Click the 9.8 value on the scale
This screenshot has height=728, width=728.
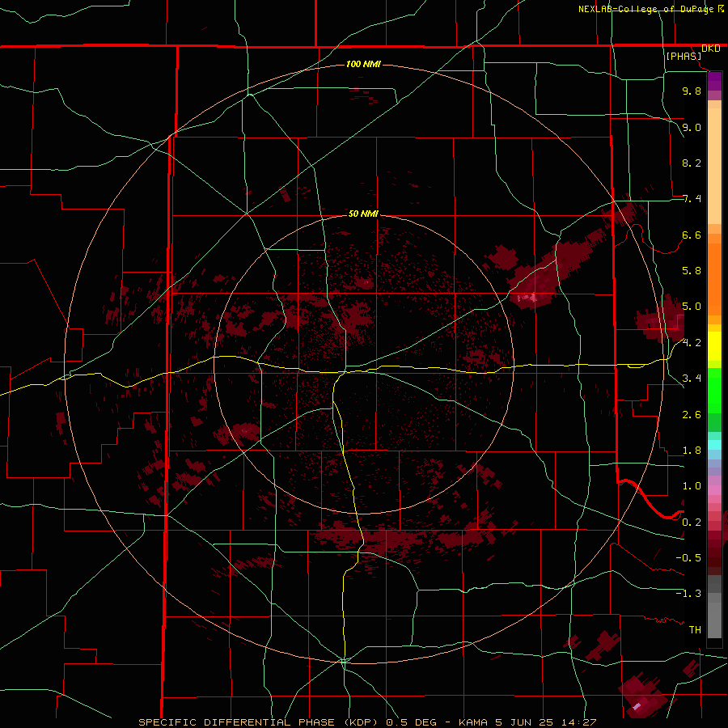point(692,91)
